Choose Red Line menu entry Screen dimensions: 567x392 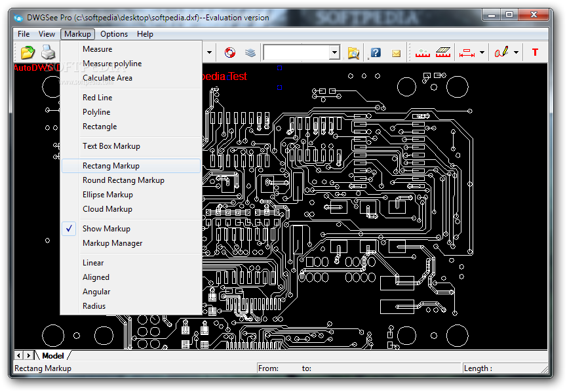point(131,98)
